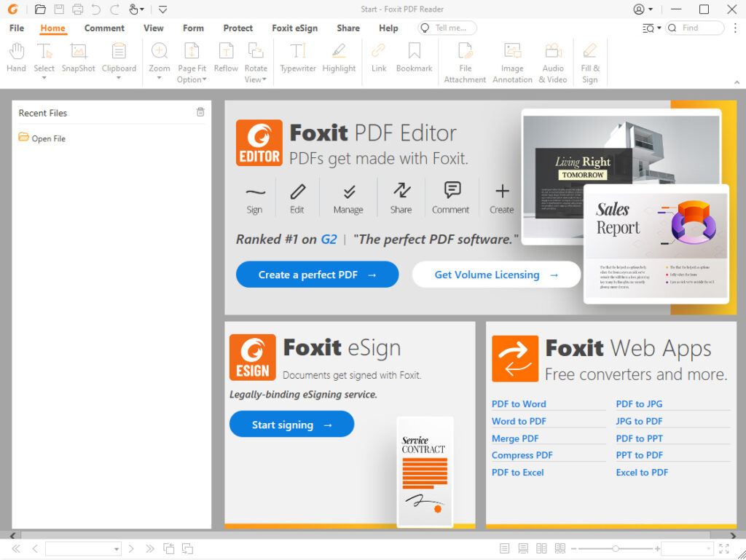The width and height of the screenshot is (746, 560).
Task: Click Get Volume Licensing button
Action: (x=496, y=275)
